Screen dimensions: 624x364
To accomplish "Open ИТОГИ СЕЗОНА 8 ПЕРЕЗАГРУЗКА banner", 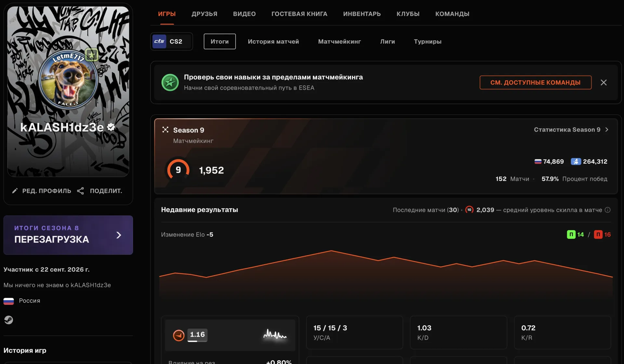I will (68, 235).
